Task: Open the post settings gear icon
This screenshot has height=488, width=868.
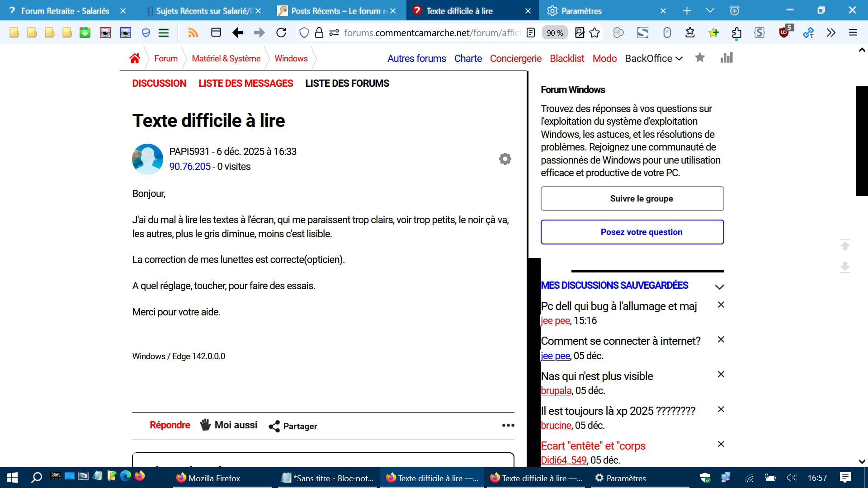Action: [x=505, y=159]
